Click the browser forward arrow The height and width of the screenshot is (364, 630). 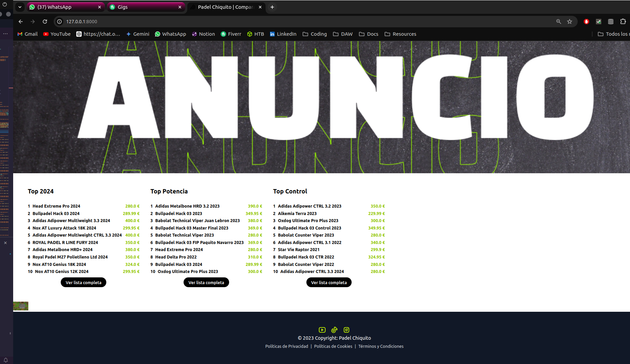[33, 22]
